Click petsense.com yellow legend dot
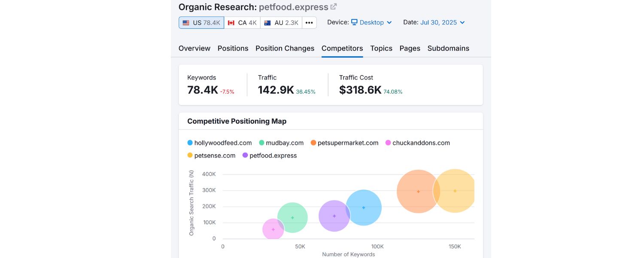The height and width of the screenshot is (258, 644). (x=190, y=156)
